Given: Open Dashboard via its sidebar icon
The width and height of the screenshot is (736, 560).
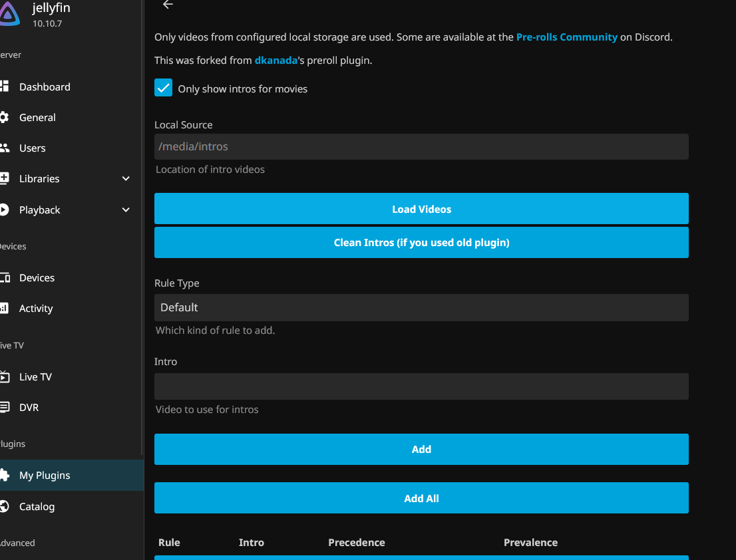Looking at the screenshot, I should click(x=4, y=86).
